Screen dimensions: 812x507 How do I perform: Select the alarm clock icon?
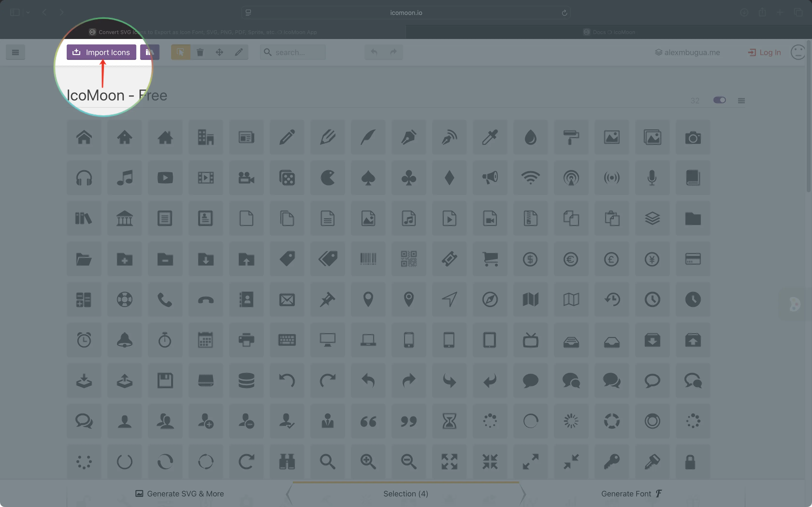(x=84, y=340)
